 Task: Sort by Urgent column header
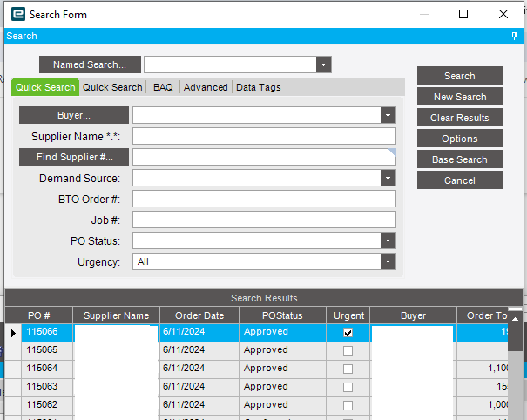coord(348,315)
